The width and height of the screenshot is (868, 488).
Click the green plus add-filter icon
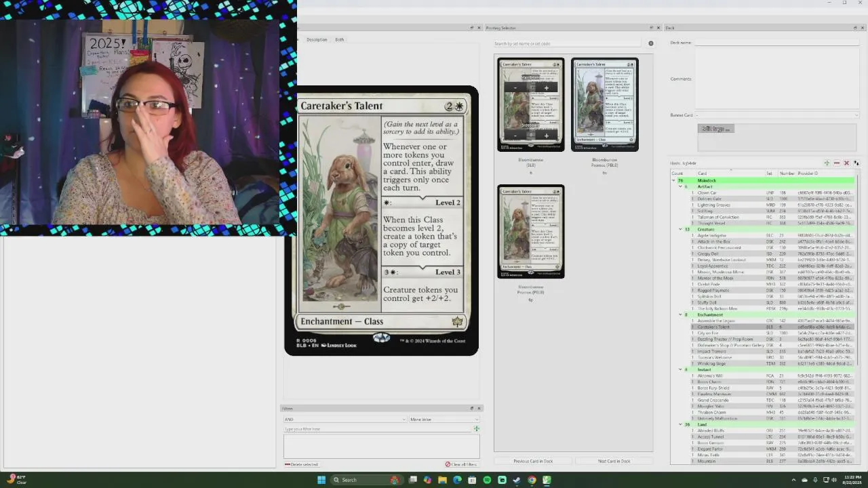click(476, 428)
